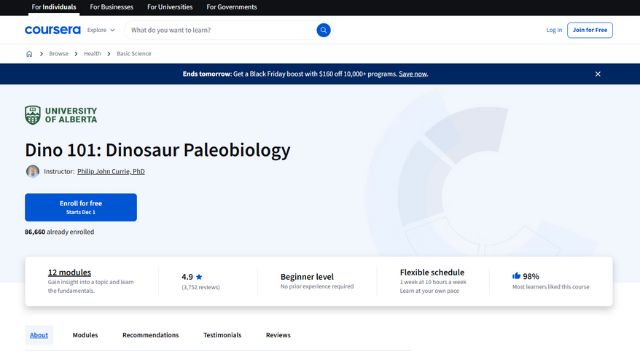The height and width of the screenshot is (360, 640).
Task: Click 'No prior experience required' text
Action: pyautogui.click(x=317, y=287)
